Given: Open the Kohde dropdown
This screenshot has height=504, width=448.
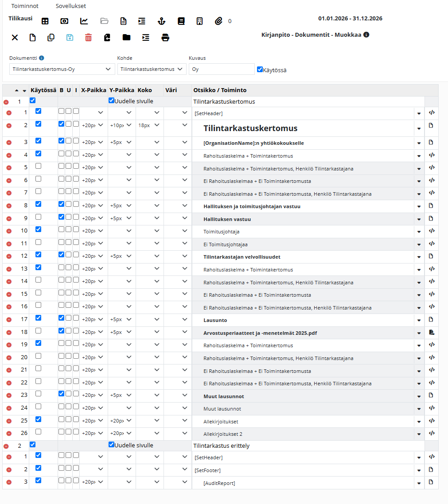Looking at the screenshot, I should pyautogui.click(x=152, y=69).
